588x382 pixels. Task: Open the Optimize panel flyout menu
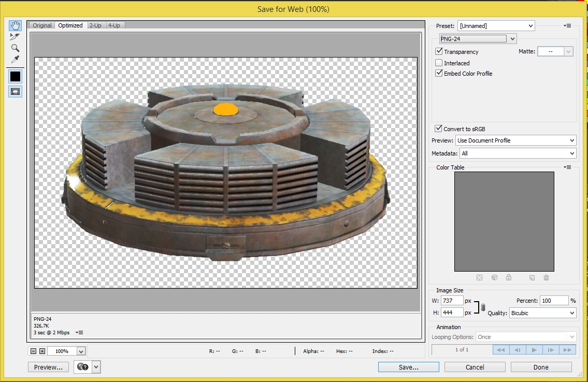point(568,26)
